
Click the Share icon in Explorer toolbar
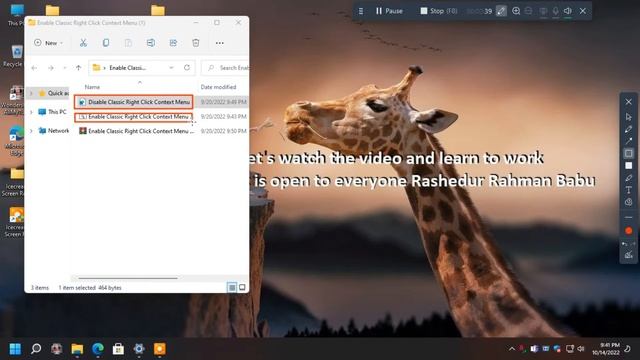click(173, 43)
